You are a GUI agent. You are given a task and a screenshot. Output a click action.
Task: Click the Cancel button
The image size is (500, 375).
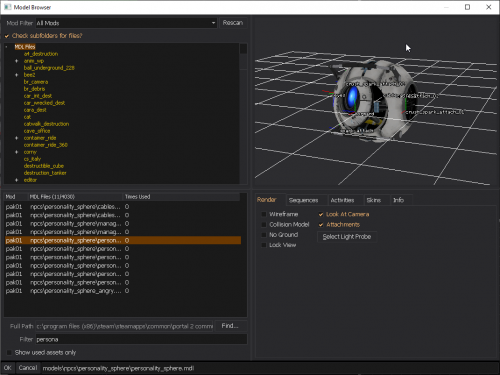click(28, 368)
